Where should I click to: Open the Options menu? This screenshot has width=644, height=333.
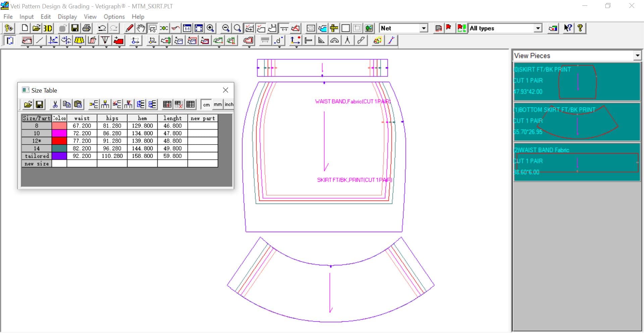click(x=114, y=16)
